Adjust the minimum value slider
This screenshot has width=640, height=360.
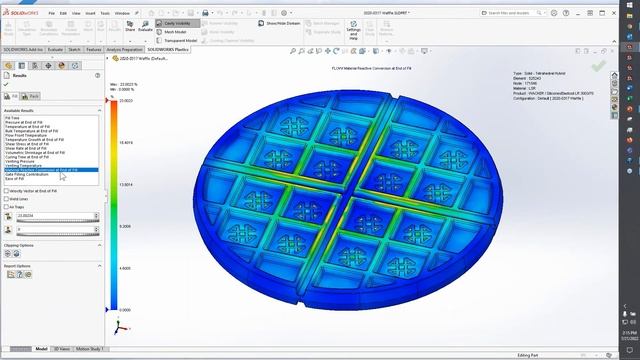(58, 235)
